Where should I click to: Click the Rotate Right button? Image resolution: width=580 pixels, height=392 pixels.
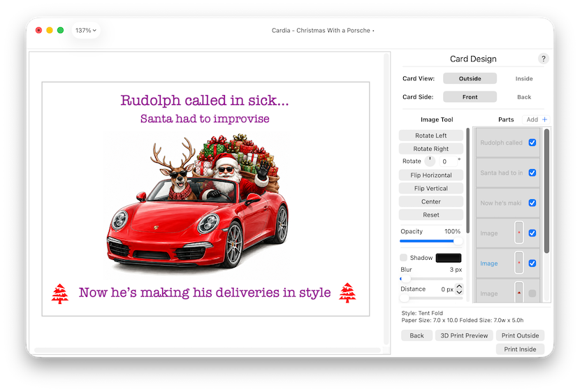tap(431, 149)
